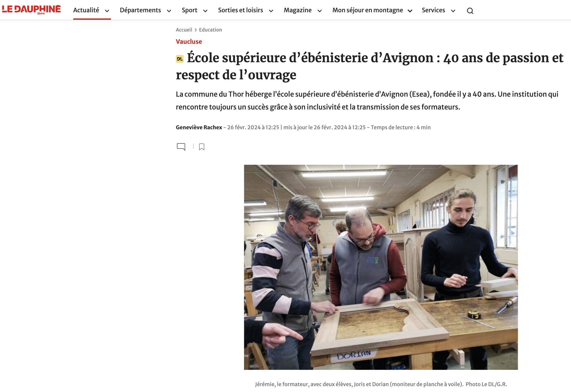This screenshot has height=392, width=571.
Task: Click the Le Dauphiné Libéré logo
Action: 31,10
